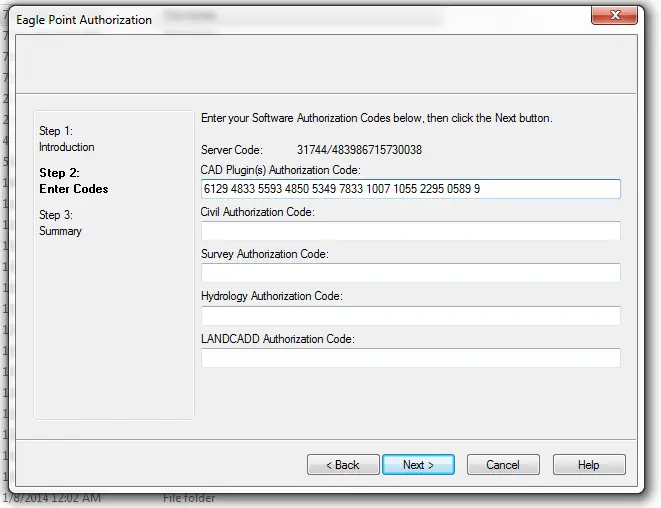Viewport: 661px width, 508px height.
Task: Click the Survey Authorization Code: label
Action: [x=265, y=254]
